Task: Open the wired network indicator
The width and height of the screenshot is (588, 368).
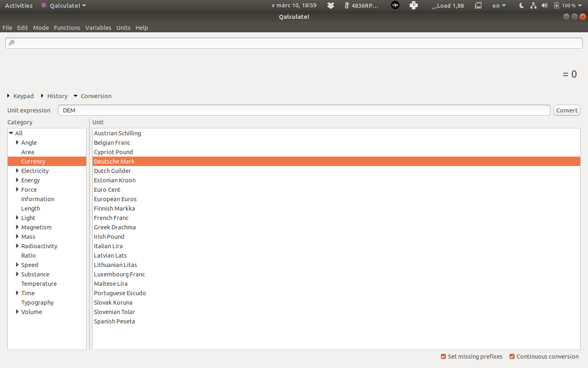Action: click(533, 5)
